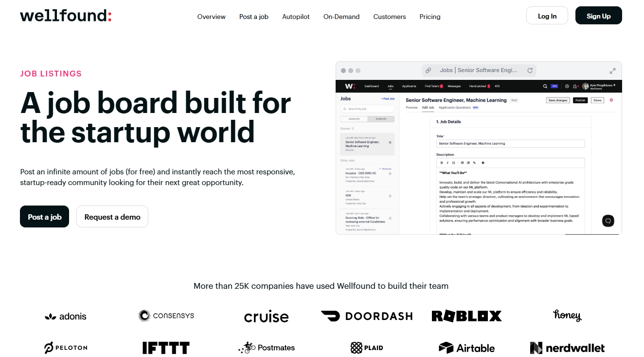The image size is (644, 357).
Task: Click the Bold formatting icon in the editor
Action: pyautogui.click(x=442, y=163)
